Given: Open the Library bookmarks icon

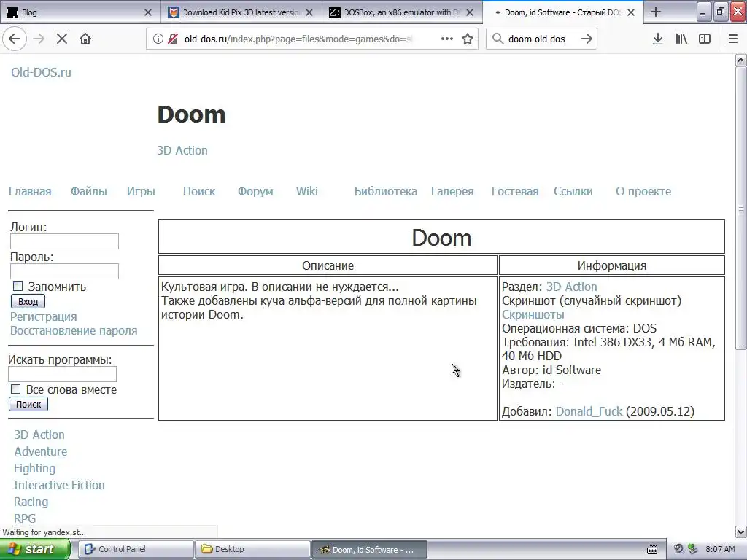Looking at the screenshot, I should coord(681,39).
